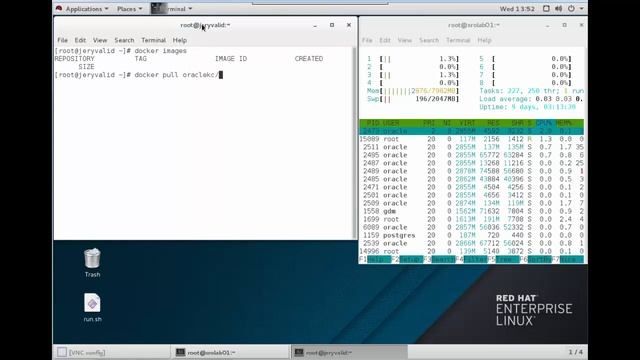Open Terminal menu in jeryvalid terminal
The image size is (640, 360).
tap(153, 40)
